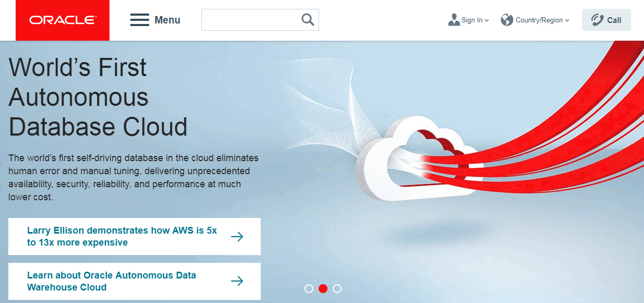Image resolution: width=644 pixels, height=303 pixels.
Task: Click the Call button
Action: coord(606,20)
